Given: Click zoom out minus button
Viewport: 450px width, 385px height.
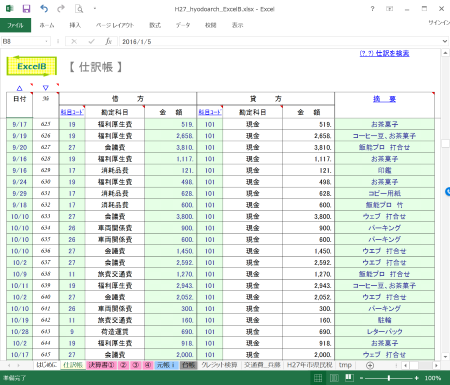Looking at the screenshot, I should click(361, 378).
